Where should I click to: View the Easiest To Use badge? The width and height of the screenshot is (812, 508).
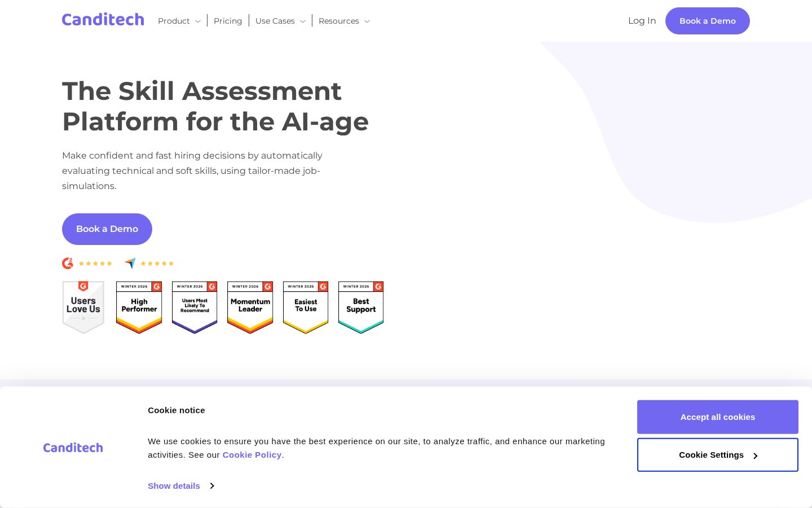(x=306, y=308)
